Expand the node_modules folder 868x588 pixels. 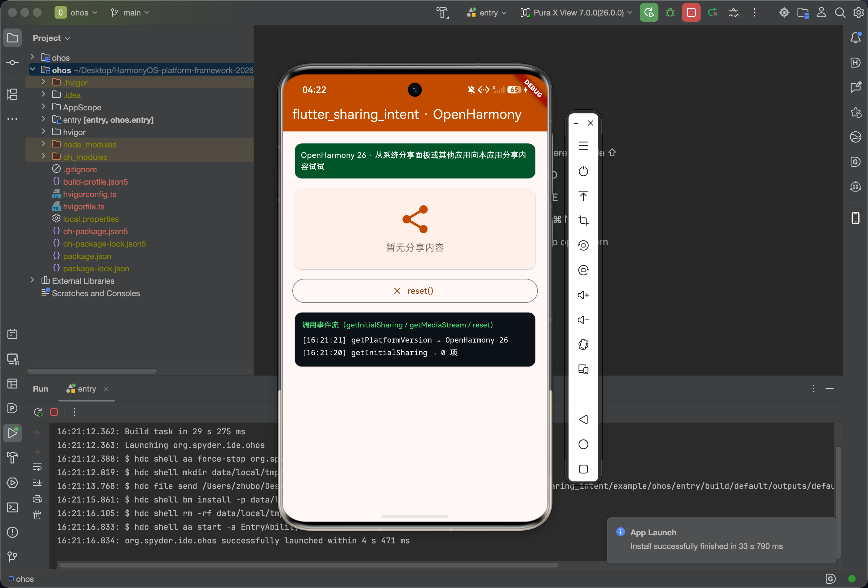[x=43, y=144]
